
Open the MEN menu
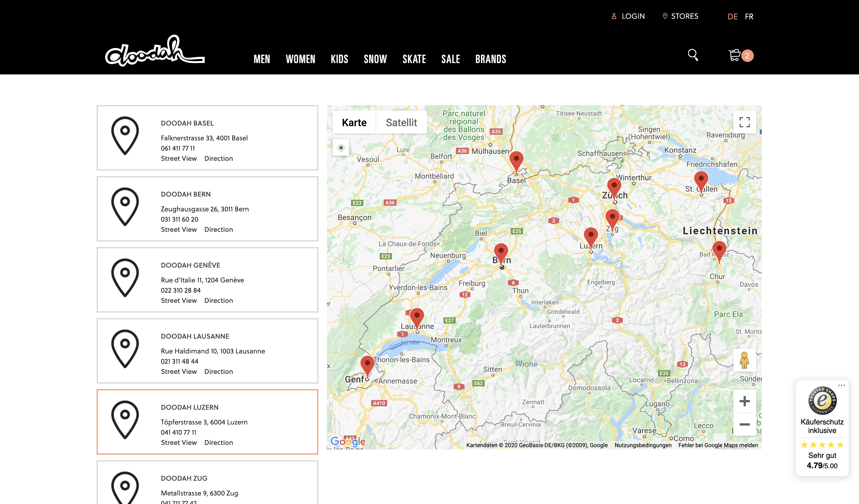coord(262,59)
